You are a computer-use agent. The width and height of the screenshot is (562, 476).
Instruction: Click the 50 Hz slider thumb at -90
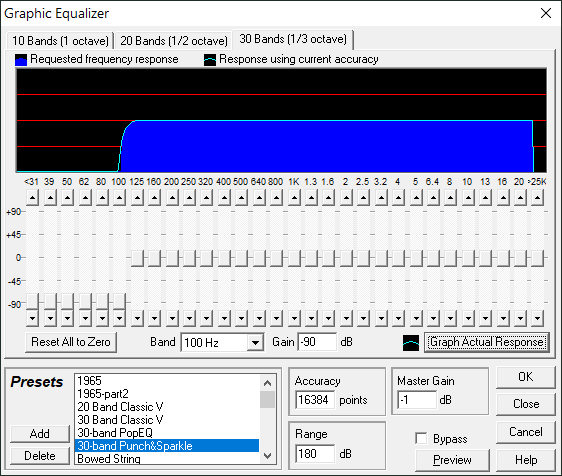pyautogui.click(x=67, y=301)
